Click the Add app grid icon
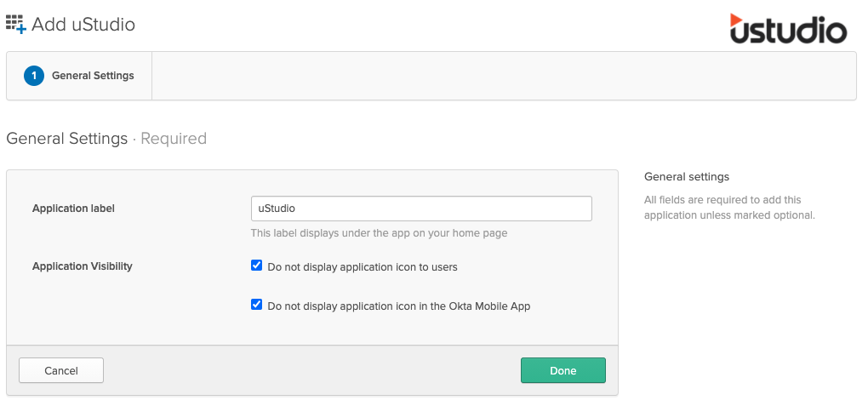Screen dimensions: 868x406 (x=16, y=25)
